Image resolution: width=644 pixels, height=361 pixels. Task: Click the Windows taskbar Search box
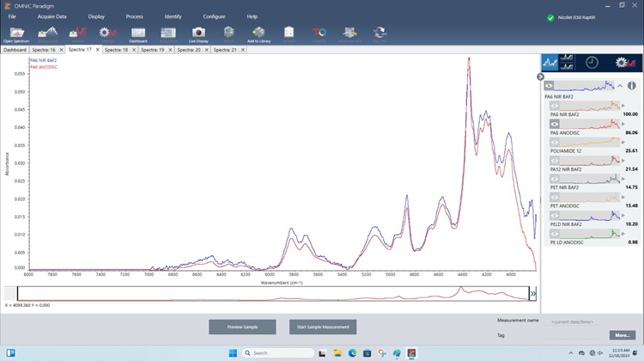[x=278, y=353]
